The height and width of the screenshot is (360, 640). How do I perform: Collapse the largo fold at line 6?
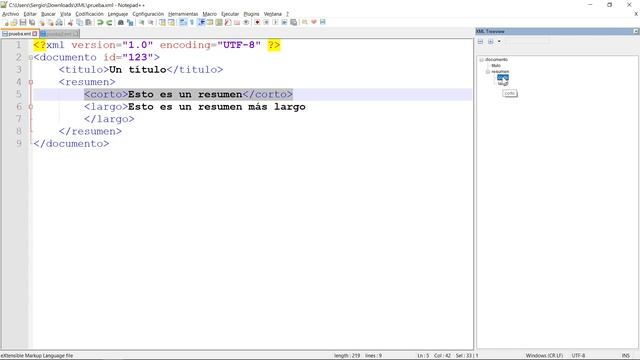31,107
